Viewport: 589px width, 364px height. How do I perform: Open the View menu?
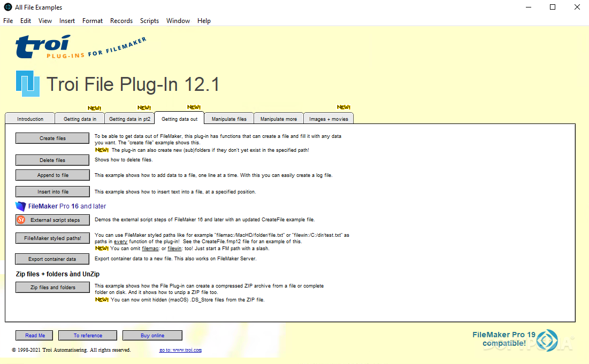[45, 21]
